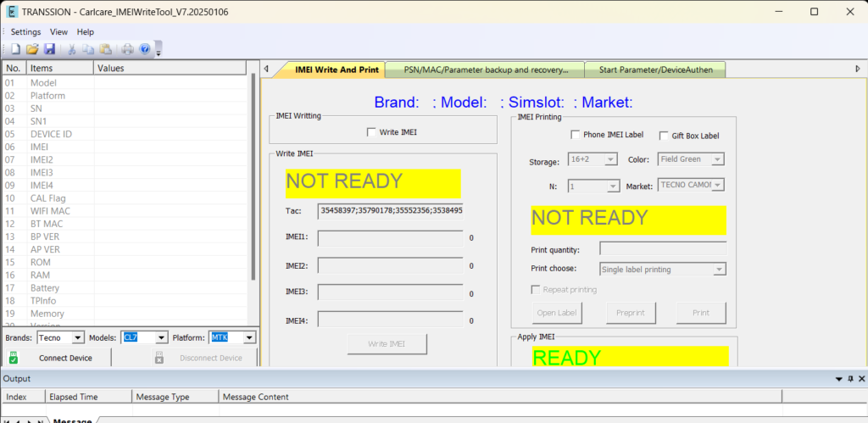This screenshot has width=868, height=423.
Task: Switch to Start Parameter/DeviceAuthen tab
Action: coord(655,70)
